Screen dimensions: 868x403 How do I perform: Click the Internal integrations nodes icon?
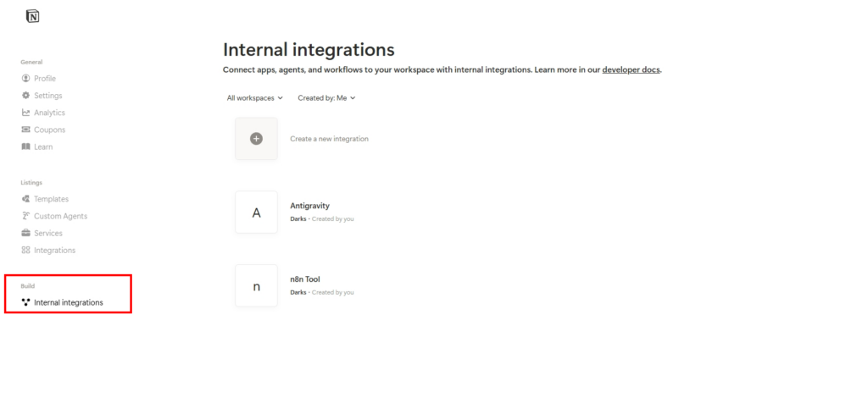coord(25,302)
